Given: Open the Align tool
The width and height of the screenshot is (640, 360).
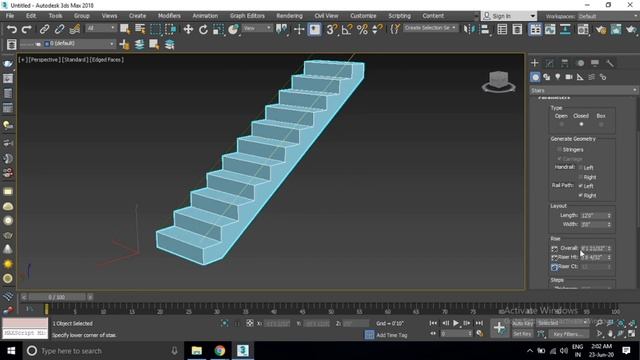Looking at the screenshot, I should 485,29.
